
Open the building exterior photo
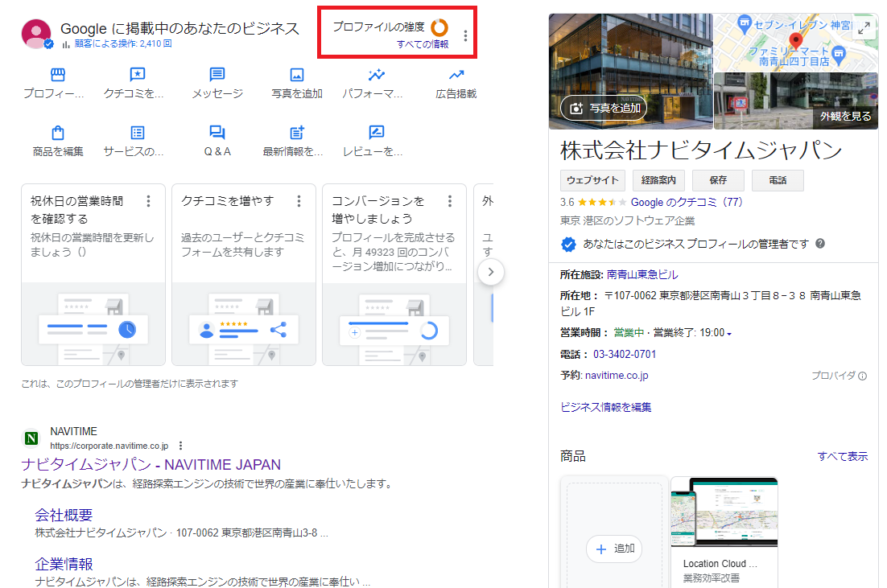pyautogui.click(x=631, y=72)
